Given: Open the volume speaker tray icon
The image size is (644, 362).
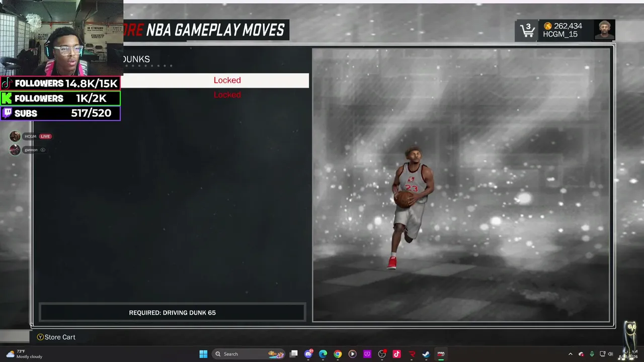Looking at the screenshot, I should tap(610, 354).
